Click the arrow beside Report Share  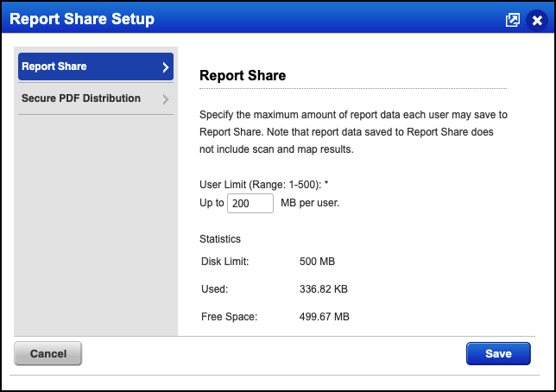165,66
